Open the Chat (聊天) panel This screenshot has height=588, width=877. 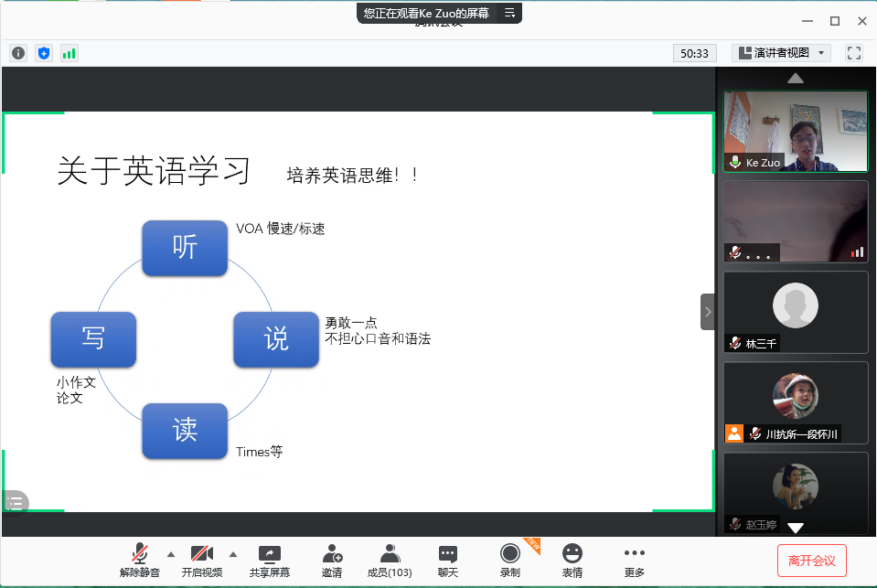pyautogui.click(x=447, y=560)
